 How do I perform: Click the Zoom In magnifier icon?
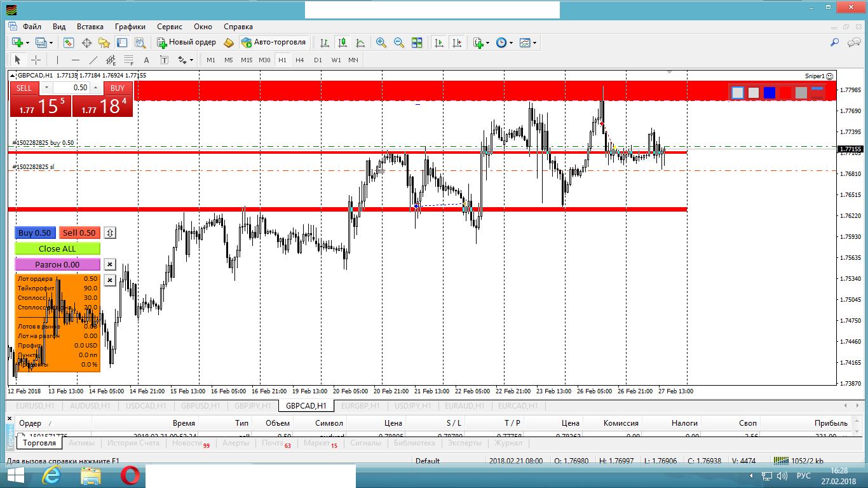(381, 43)
